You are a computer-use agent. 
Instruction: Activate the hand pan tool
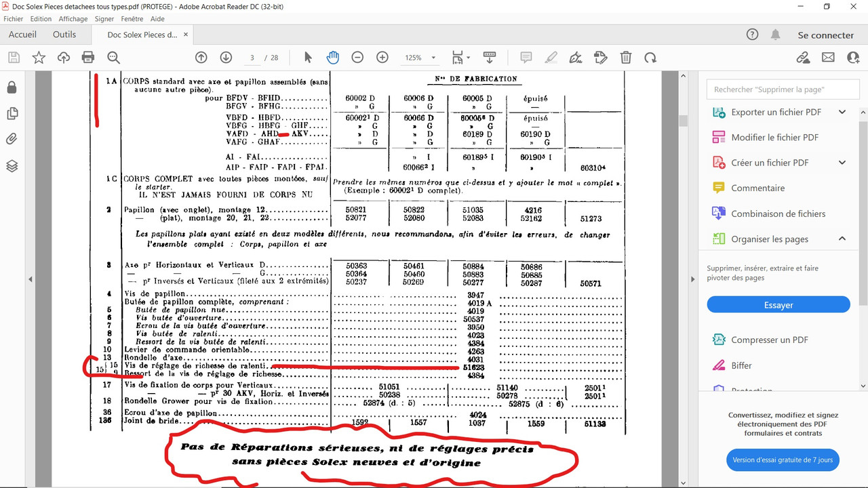(332, 58)
